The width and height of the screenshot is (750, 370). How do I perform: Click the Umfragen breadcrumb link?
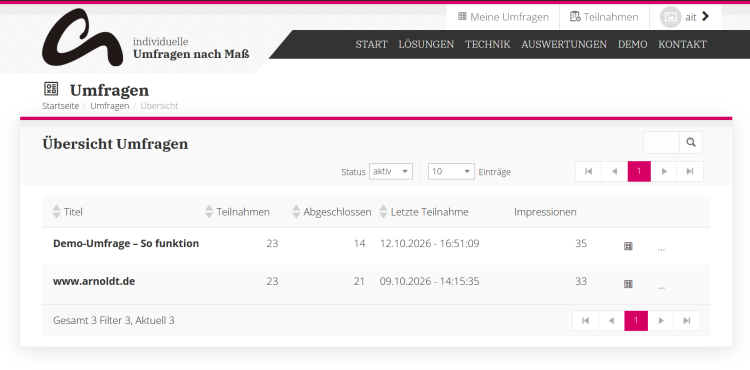(x=110, y=106)
